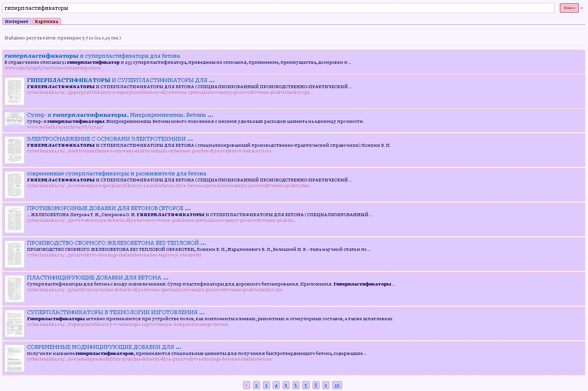Go to results page 2
The height and width of the screenshot is (391, 588).
[256, 385]
